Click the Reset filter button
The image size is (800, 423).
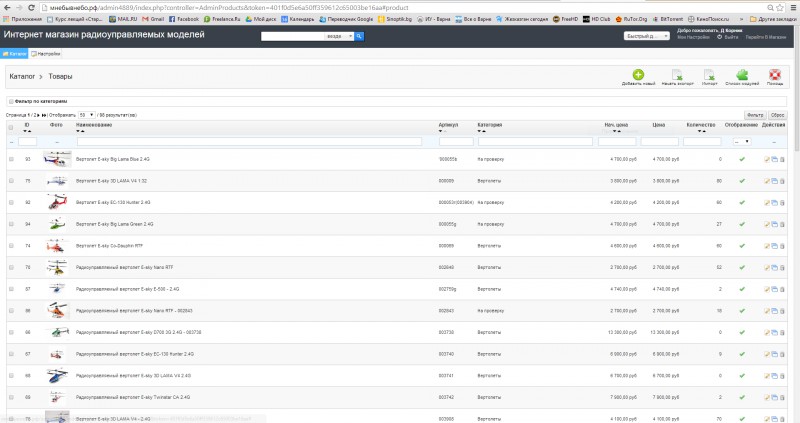click(x=778, y=115)
